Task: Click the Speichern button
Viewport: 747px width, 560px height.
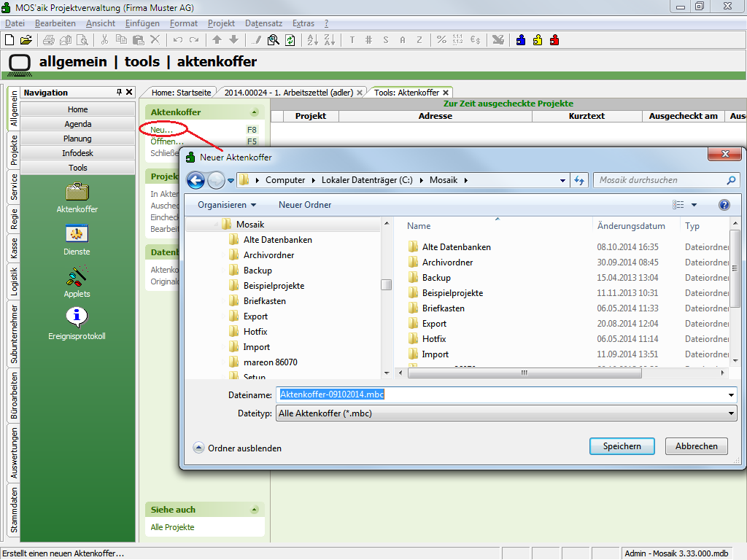Action: coord(622,446)
